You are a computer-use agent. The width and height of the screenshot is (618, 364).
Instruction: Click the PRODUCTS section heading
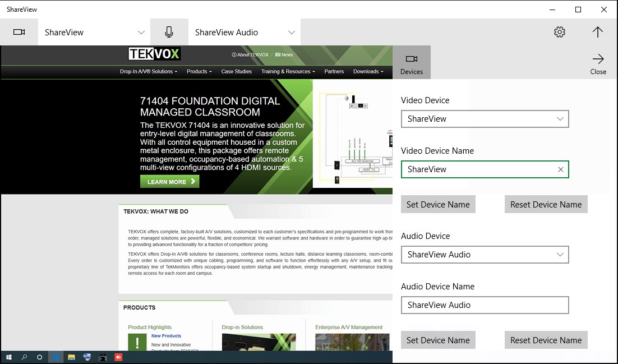pyautogui.click(x=139, y=307)
